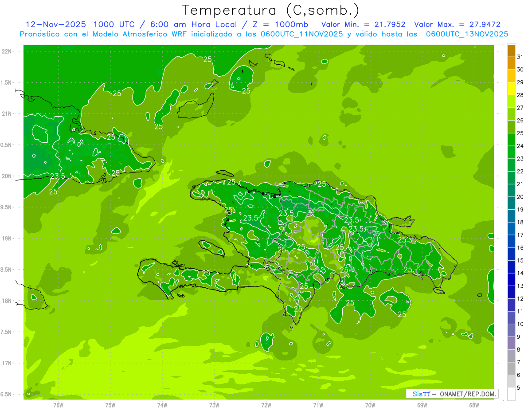Click the '24' label on the color bar

pos(520,146)
